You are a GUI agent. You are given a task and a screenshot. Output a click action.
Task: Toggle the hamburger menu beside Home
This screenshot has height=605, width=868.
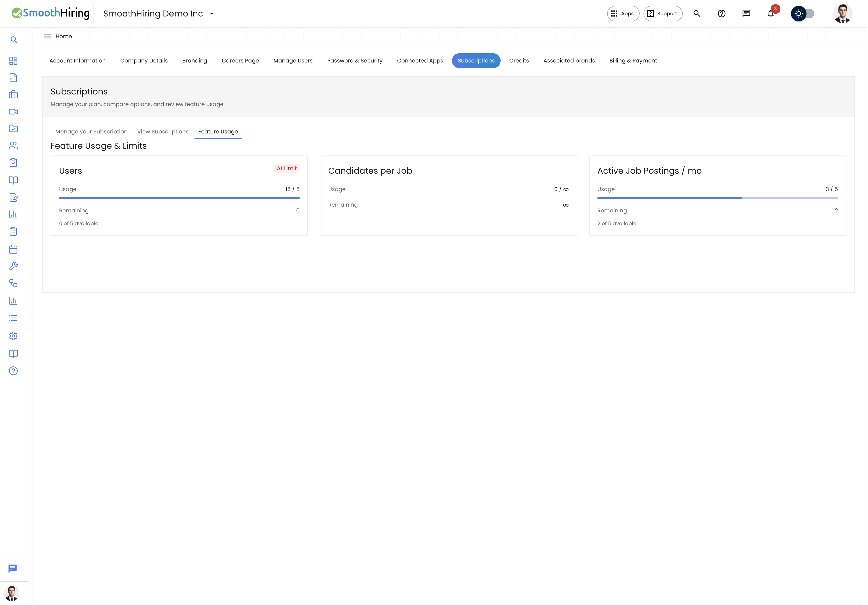47,36
